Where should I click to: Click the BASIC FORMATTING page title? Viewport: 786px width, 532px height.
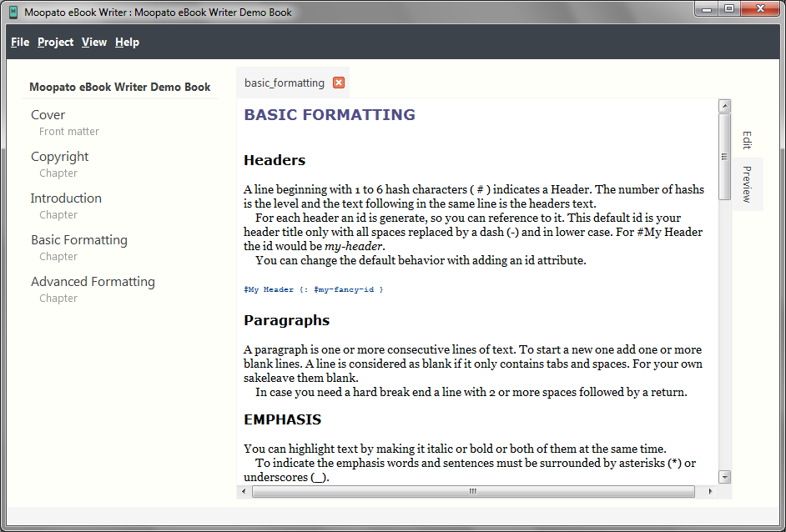point(330,115)
